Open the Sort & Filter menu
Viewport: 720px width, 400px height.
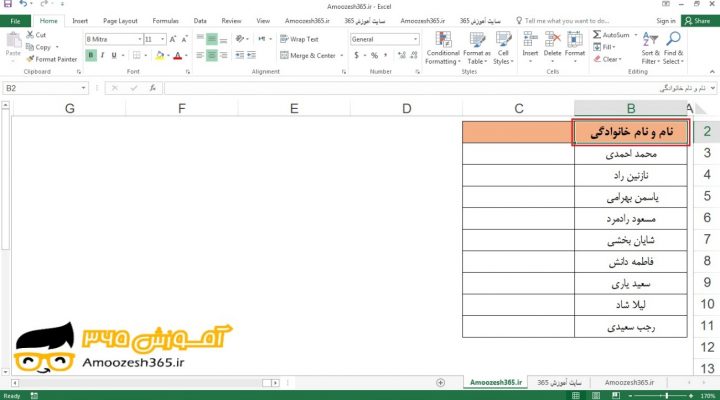tap(650, 48)
